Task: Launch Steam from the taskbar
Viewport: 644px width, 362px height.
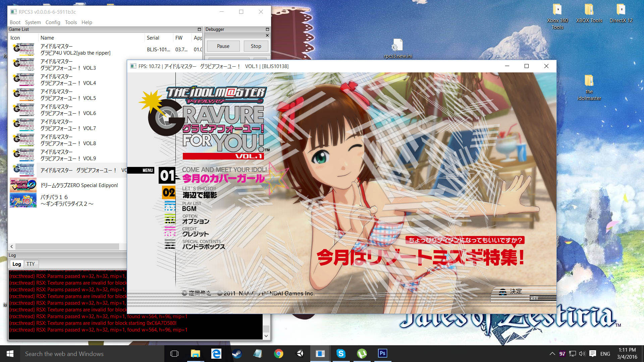Action: pos(237,354)
